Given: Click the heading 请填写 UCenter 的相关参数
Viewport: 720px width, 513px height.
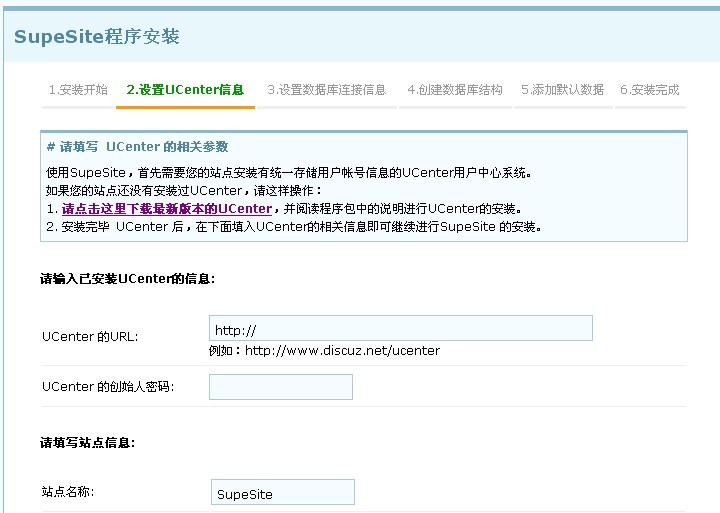Looking at the screenshot, I should [138, 147].
